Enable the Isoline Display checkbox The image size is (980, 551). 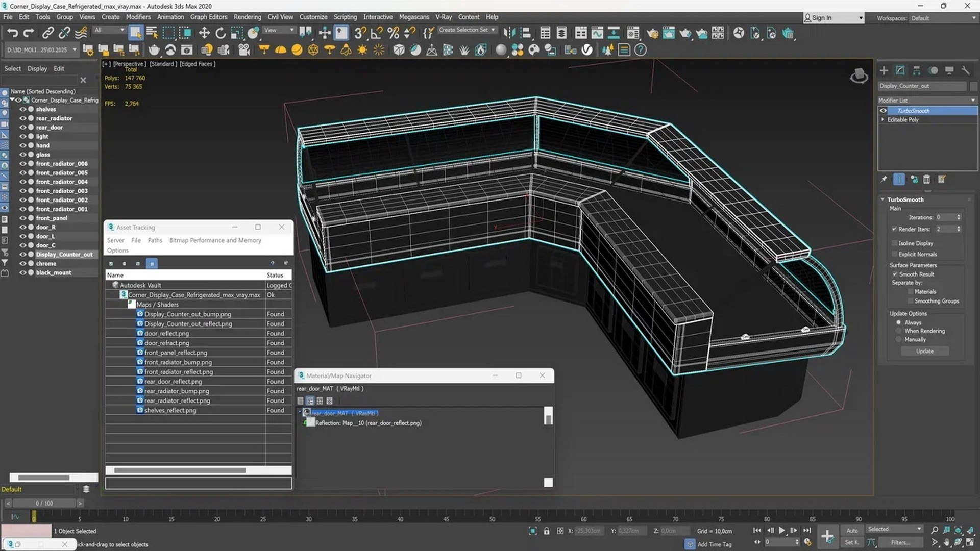pos(894,243)
